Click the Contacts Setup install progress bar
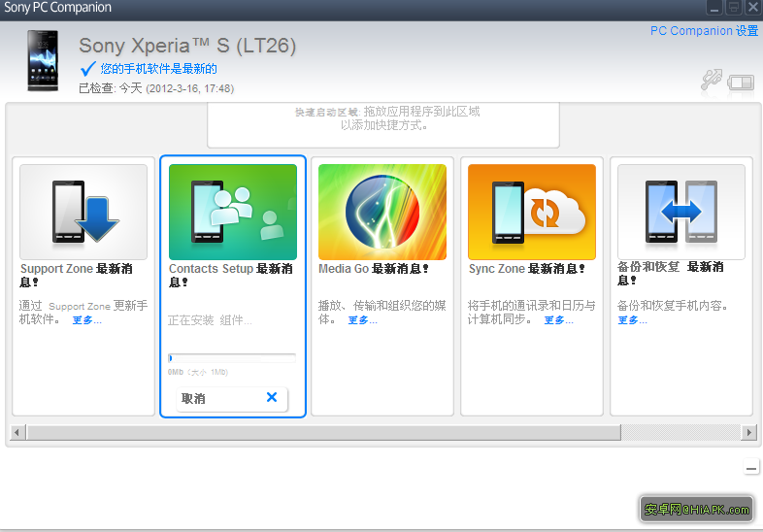This screenshot has height=532, width=763. (x=232, y=358)
